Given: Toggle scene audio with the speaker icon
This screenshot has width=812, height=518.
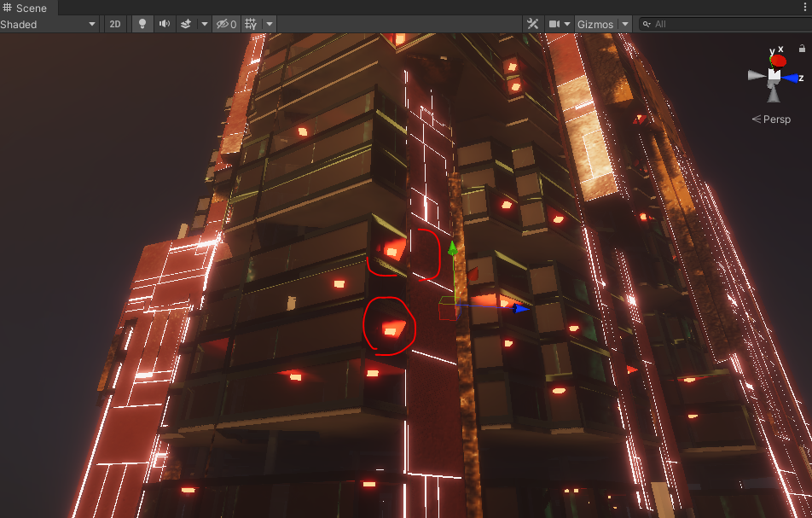Looking at the screenshot, I should click(x=164, y=24).
